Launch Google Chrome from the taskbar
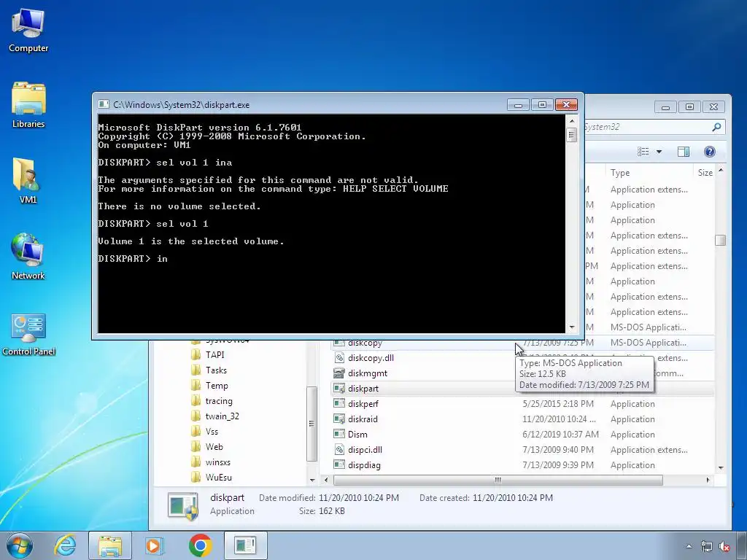The width and height of the screenshot is (747, 560). click(x=200, y=545)
